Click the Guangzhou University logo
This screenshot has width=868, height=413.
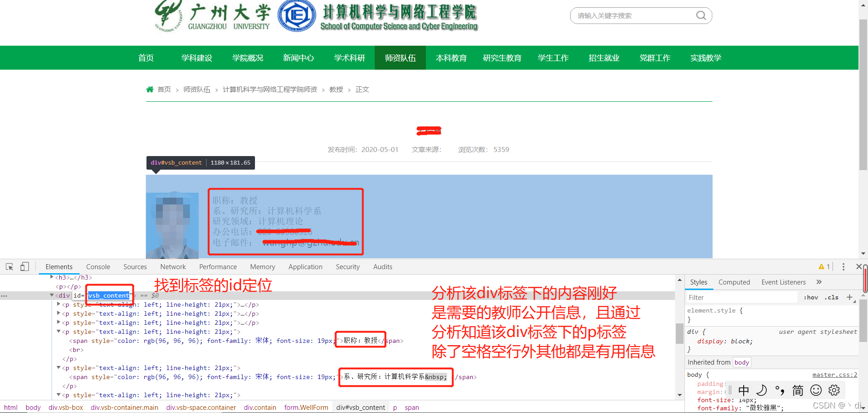coord(212,16)
